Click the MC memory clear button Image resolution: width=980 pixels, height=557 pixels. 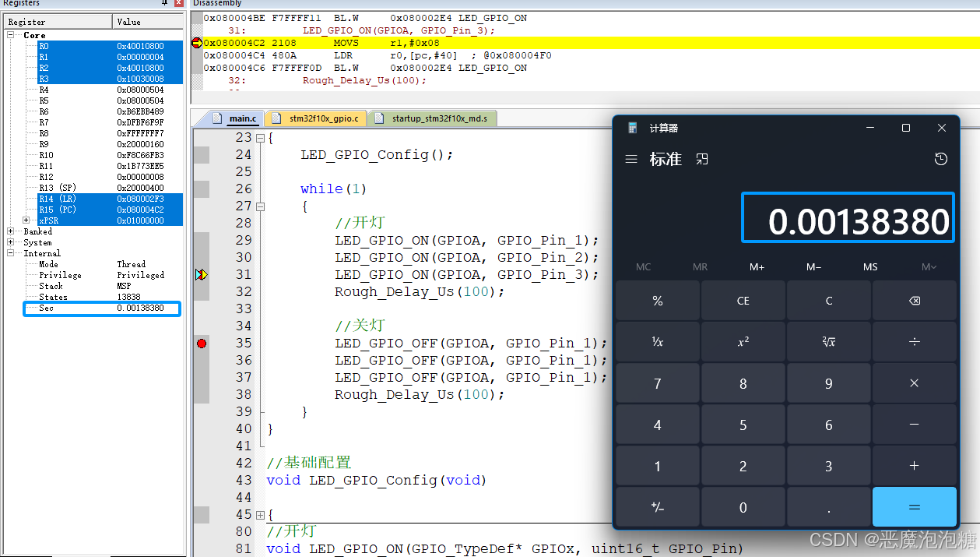[x=643, y=267]
